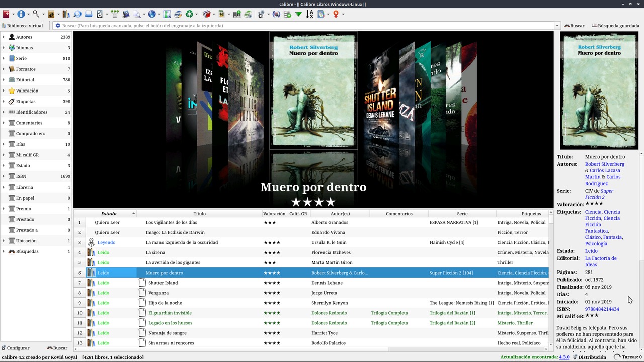
Task: Click the red books stack icon
Action: (x=207, y=14)
